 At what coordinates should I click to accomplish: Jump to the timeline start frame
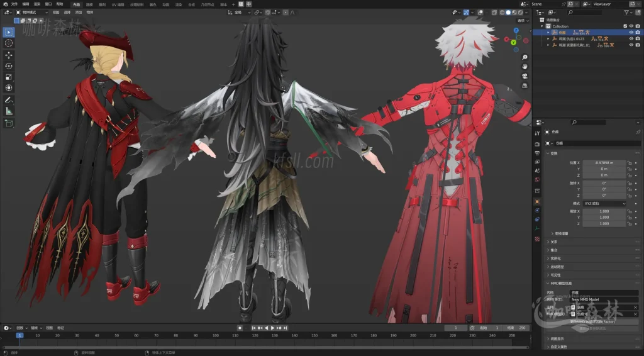point(253,328)
